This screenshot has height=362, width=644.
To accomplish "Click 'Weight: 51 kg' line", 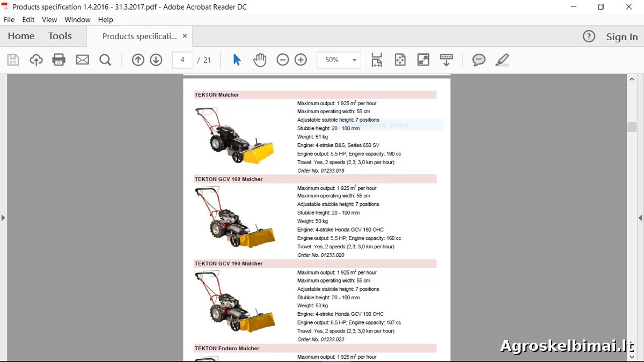I will 312,137.
